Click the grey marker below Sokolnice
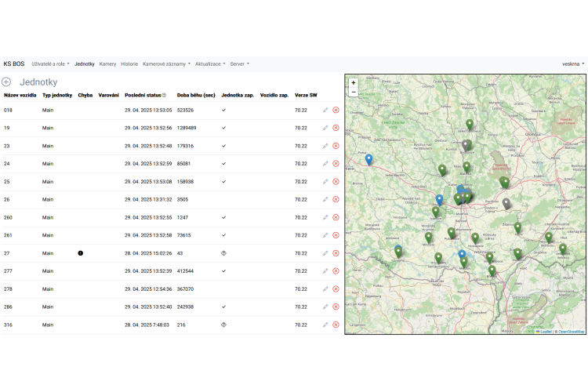Viewport: 588px width, 392px height. point(506,204)
